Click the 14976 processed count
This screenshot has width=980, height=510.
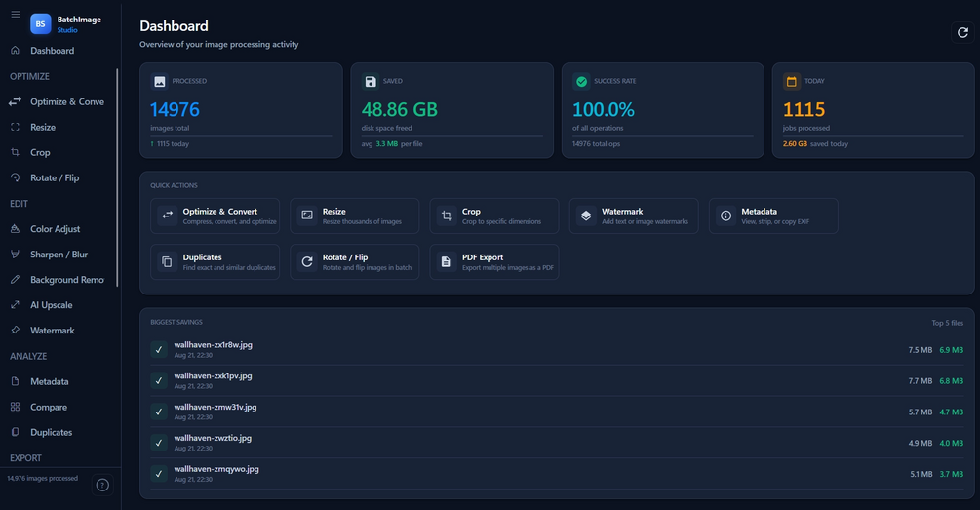[175, 110]
